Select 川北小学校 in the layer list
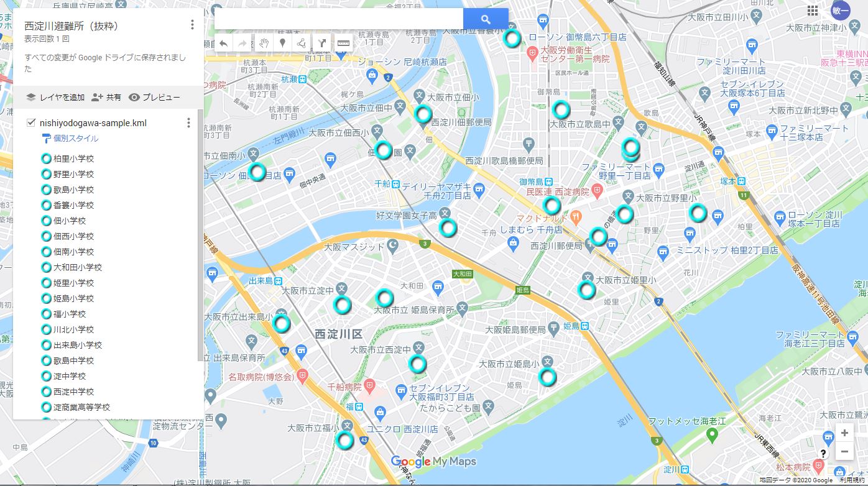Screen dimensions: 868x486 (x=73, y=329)
